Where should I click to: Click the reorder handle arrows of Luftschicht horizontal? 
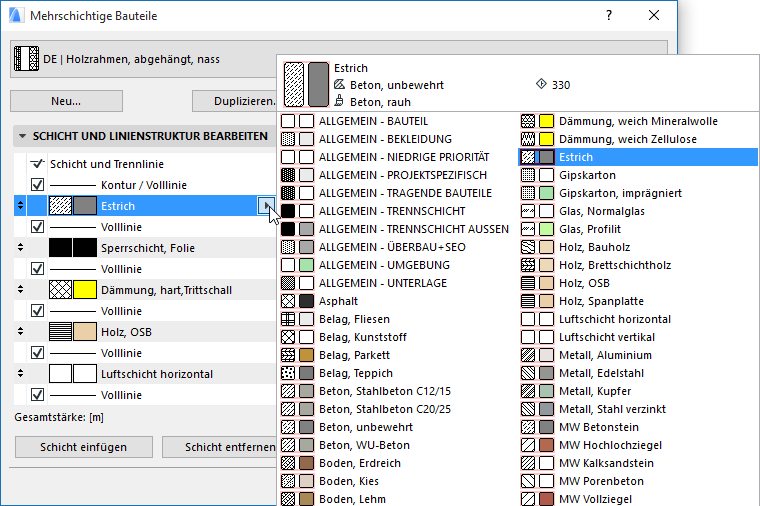20,373
